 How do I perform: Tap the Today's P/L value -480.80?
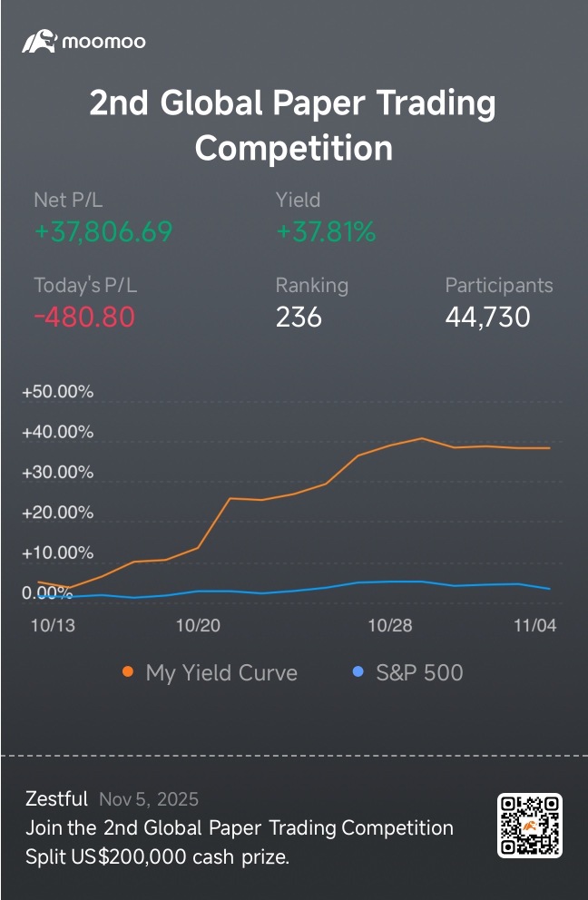click(x=84, y=317)
